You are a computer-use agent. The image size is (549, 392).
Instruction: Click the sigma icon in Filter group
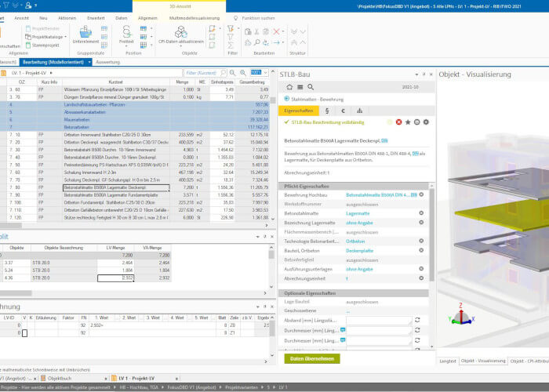pos(230,45)
